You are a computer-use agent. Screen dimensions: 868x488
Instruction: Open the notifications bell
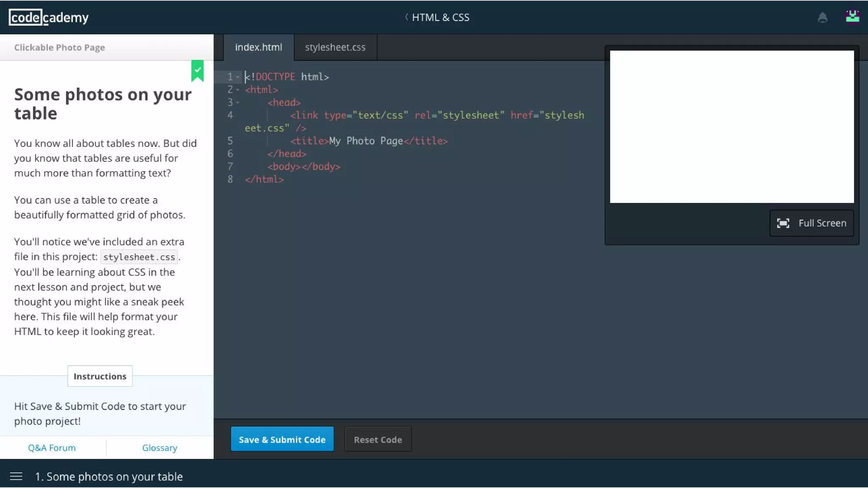[x=822, y=17]
